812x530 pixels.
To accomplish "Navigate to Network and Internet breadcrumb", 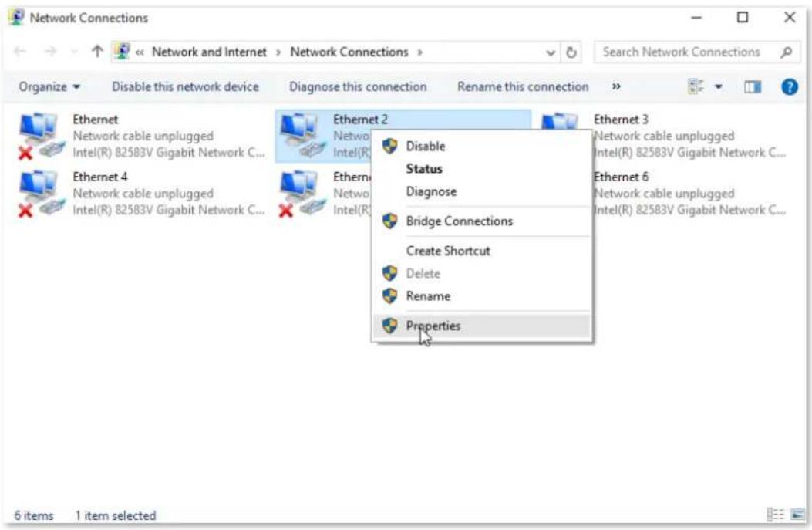I will point(209,52).
